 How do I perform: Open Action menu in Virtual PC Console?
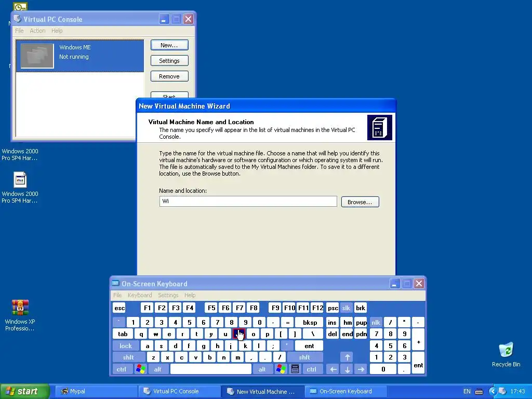pos(37,31)
